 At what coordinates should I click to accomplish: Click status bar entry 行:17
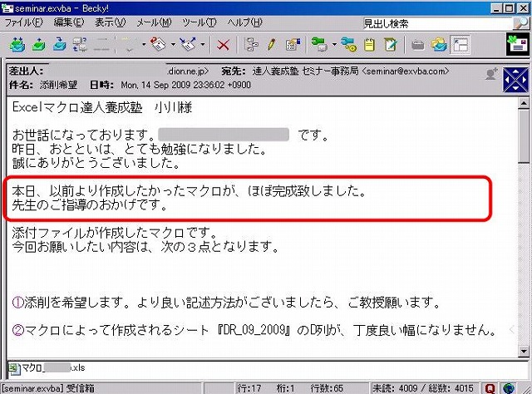[249, 388]
